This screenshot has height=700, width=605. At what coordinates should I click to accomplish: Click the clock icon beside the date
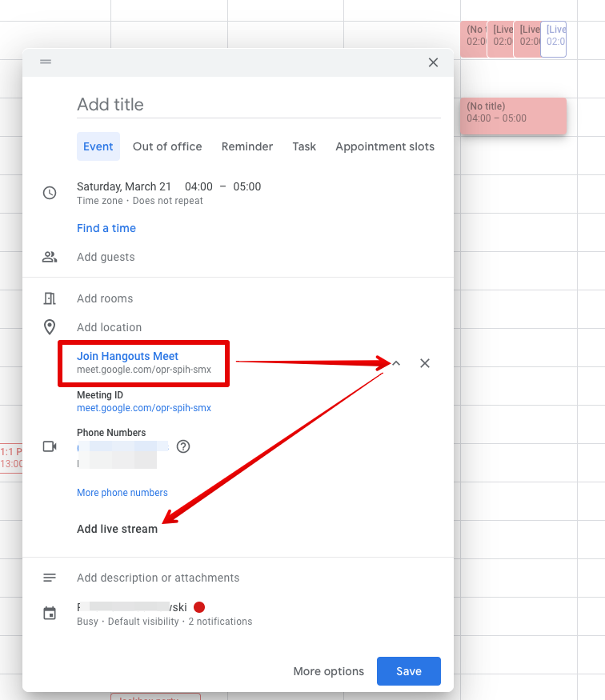50,193
